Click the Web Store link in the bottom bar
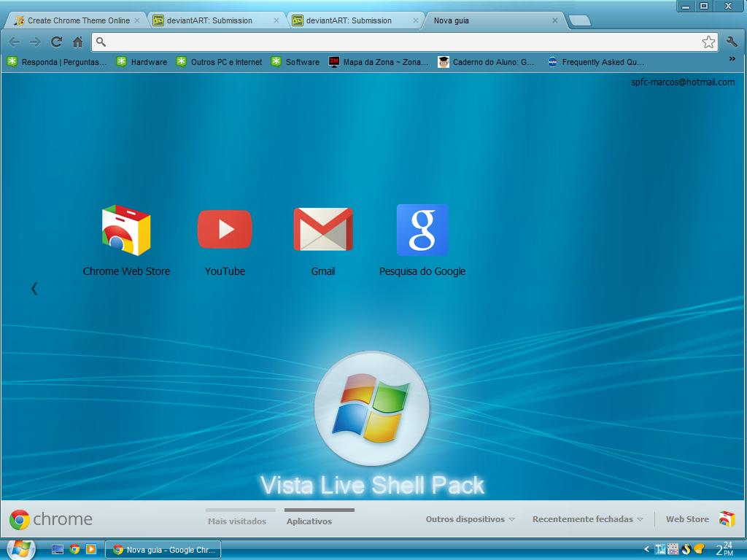The width and height of the screenshot is (747, 560). 687,519
